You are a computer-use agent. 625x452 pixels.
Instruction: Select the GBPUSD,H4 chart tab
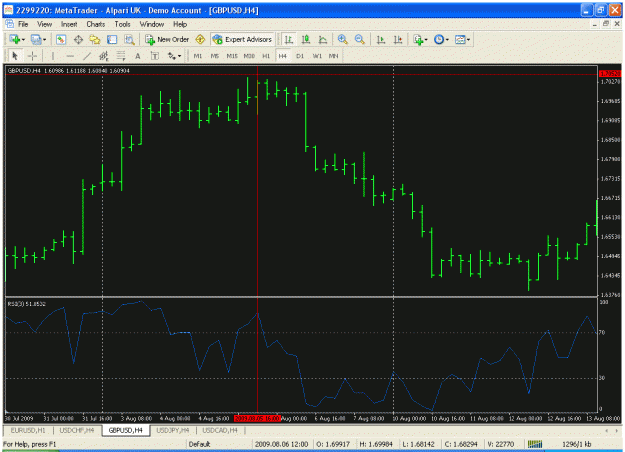pos(126,430)
